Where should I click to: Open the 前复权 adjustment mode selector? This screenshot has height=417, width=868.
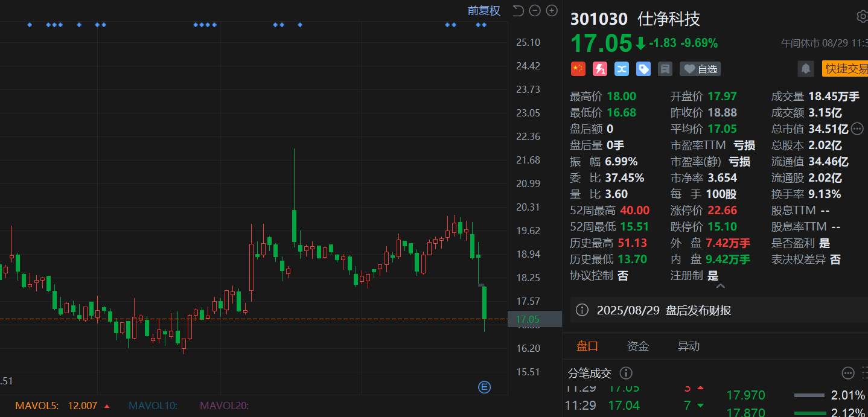(484, 11)
